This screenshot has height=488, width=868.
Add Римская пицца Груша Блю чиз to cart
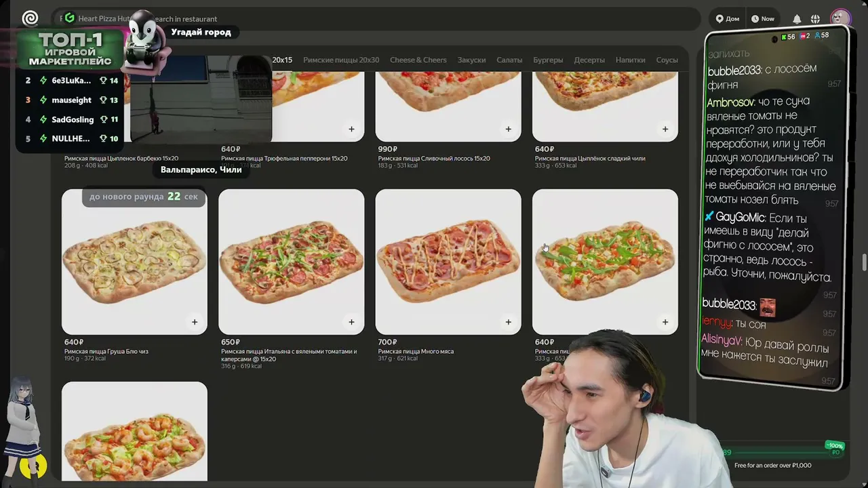(x=195, y=322)
